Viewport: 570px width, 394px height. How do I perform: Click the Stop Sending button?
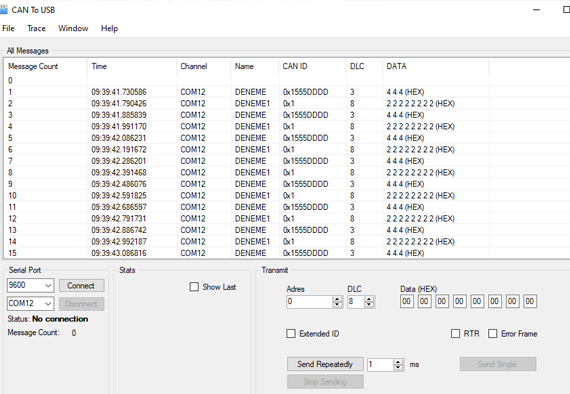tap(325, 382)
